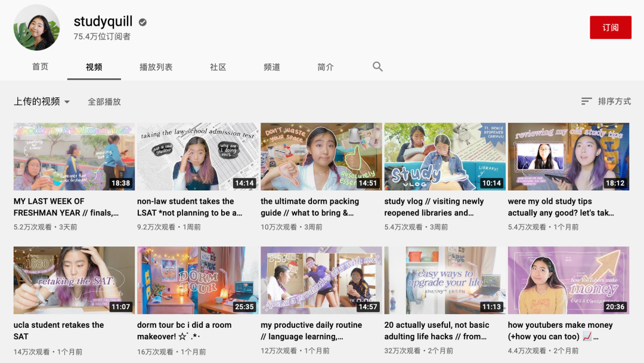Open the goodbye freshman year video thumbnail
The height and width of the screenshot is (363, 644).
pyautogui.click(x=74, y=156)
